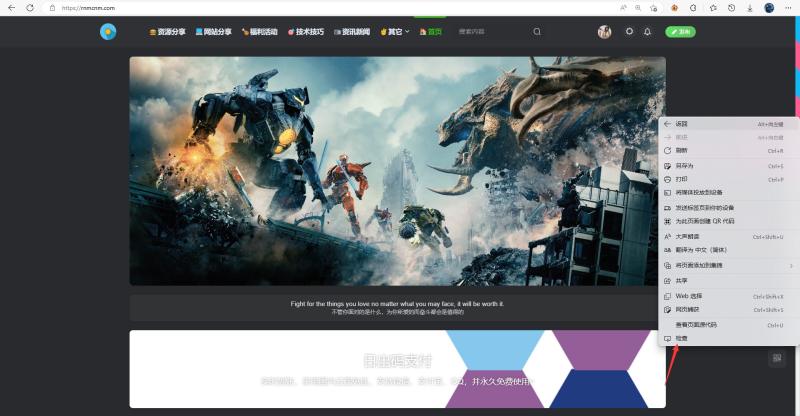
Task: Expand the 将页面添加到集锦 submenu arrow
Action: tap(791, 265)
